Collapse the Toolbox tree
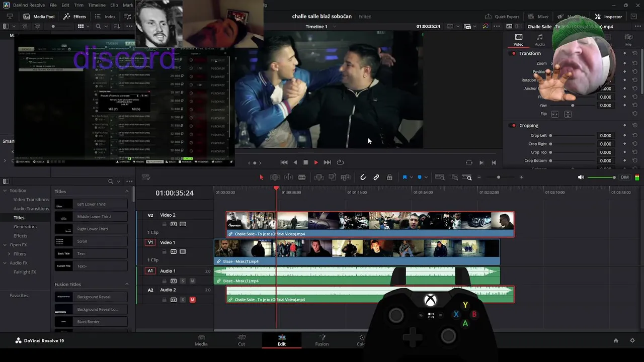 pyautogui.click(x=5, y=191)
